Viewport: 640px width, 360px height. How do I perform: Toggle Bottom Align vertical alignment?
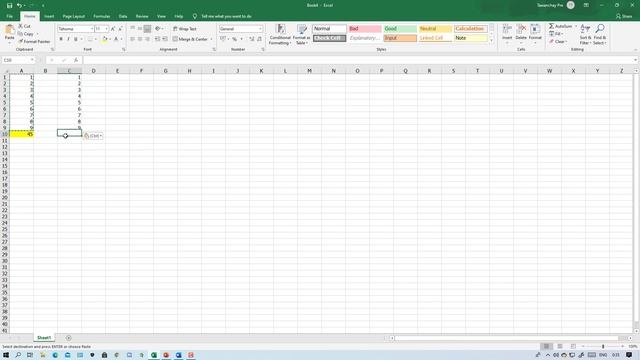[147, 29]
